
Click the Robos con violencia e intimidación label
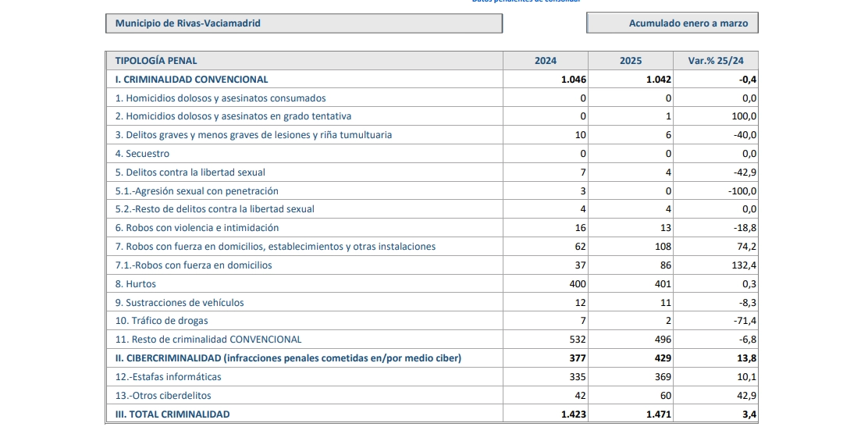[197, 228]
